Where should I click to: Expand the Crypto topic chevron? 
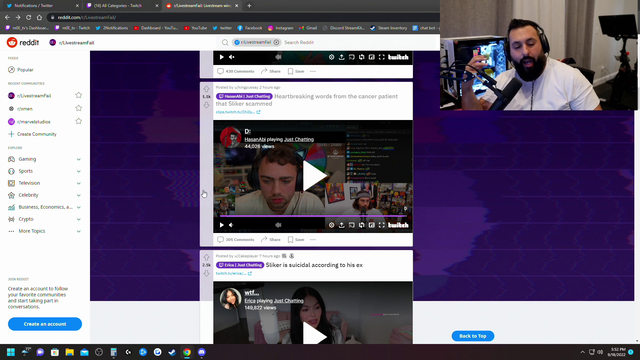pos(78,219)
